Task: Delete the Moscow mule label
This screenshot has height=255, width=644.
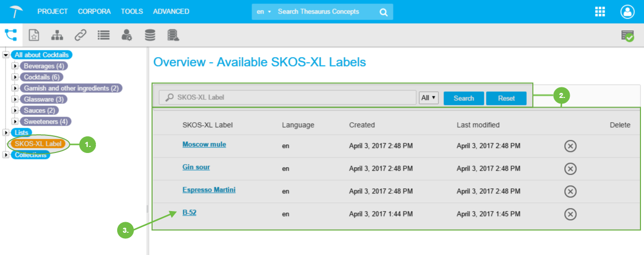Action: [570, 146]
